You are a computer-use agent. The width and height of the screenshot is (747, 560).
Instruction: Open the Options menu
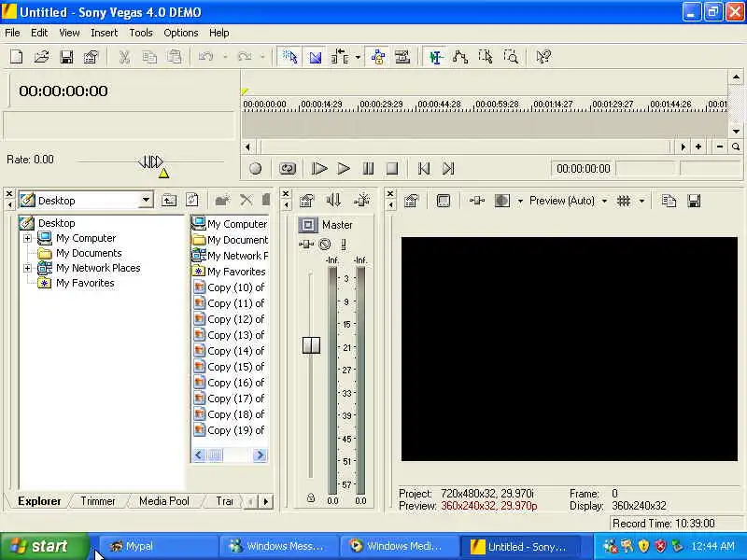(180, 33)
